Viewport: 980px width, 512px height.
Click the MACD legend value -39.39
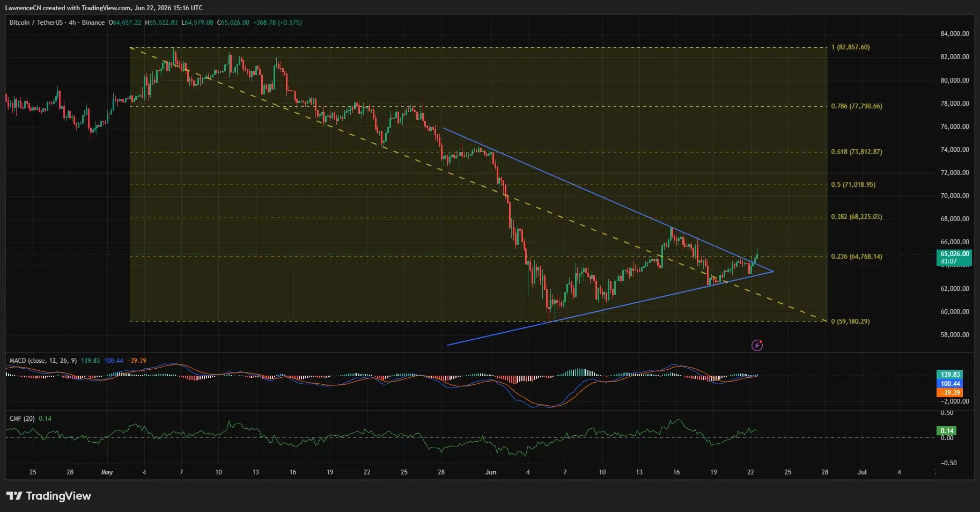pyautogui.click(x=137, y=361)
